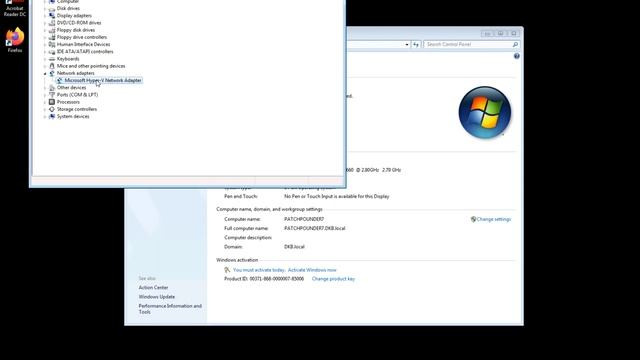The height and width of the screenshot is (360, 640).
Task: Select the Human Interface Devices row
Action: coord(83,44)
